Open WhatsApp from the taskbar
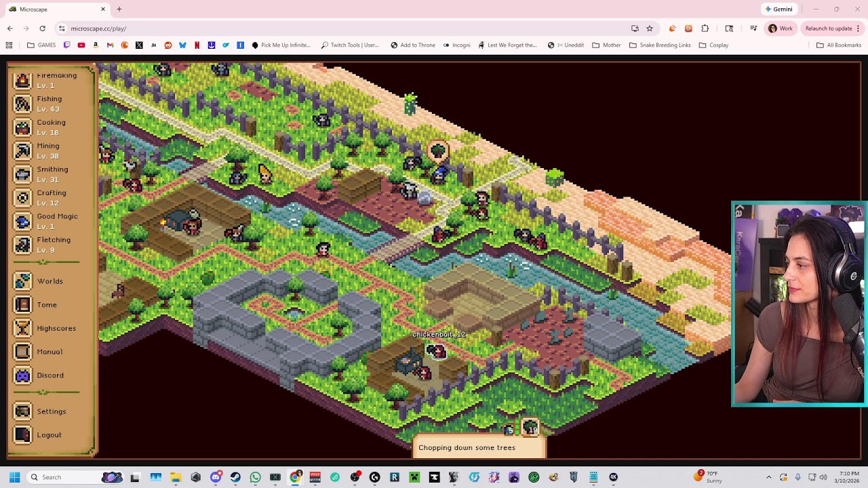Screen dimensions: 868x488 coord(255,477)
